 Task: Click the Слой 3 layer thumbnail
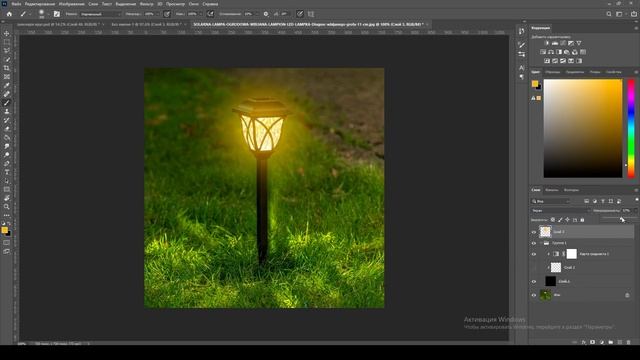545,232
